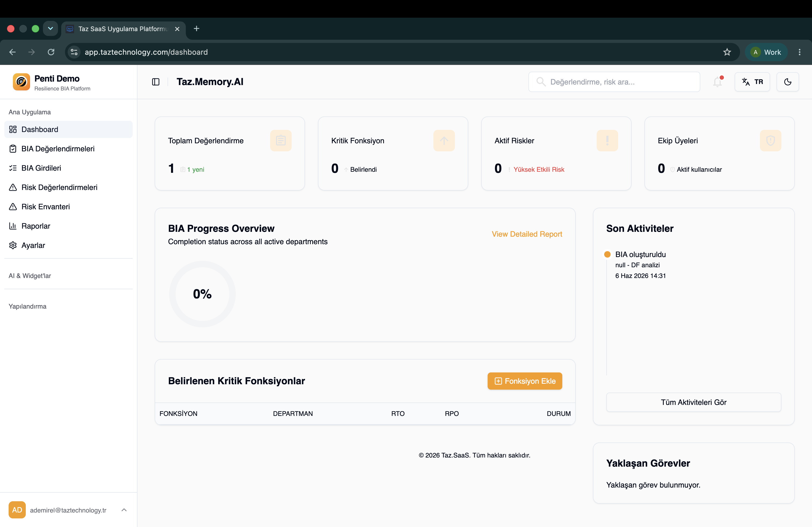Expand the ademirel@taztechnology.tr account chevron
Image resolution: width=812 pixels, height=527 pixels.
pos(124,510)
